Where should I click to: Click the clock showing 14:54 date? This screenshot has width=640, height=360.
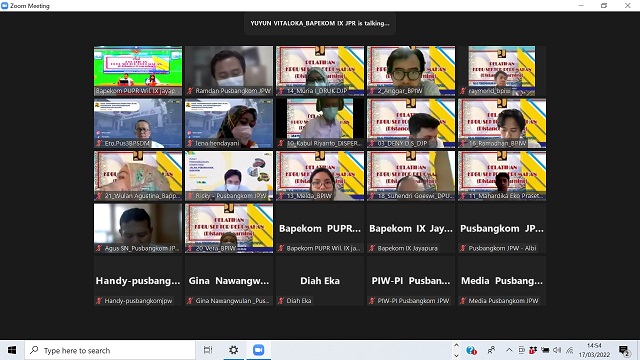[x=594, y=350]
